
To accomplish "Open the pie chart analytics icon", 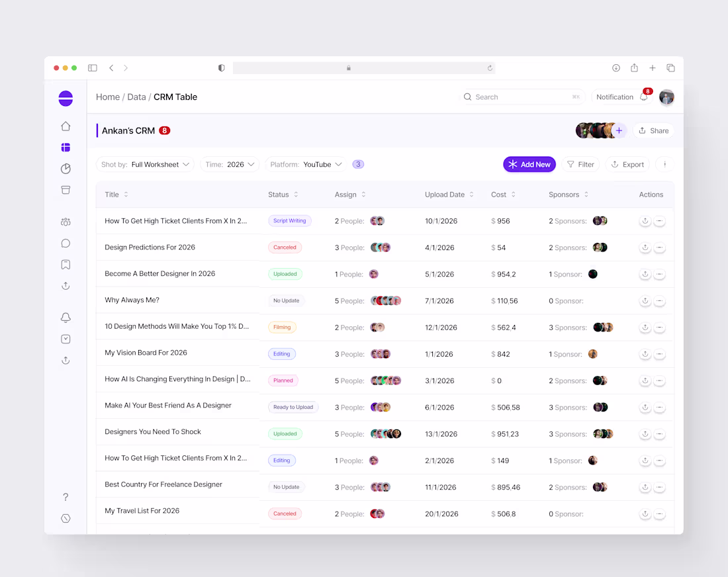I will click(x=66, y=169).
